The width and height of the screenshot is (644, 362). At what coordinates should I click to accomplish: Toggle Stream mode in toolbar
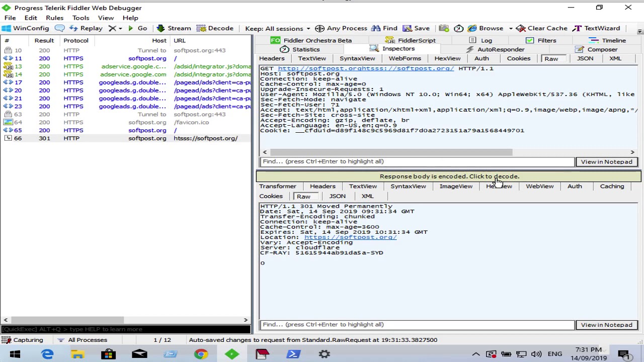(x=174, y=28)
